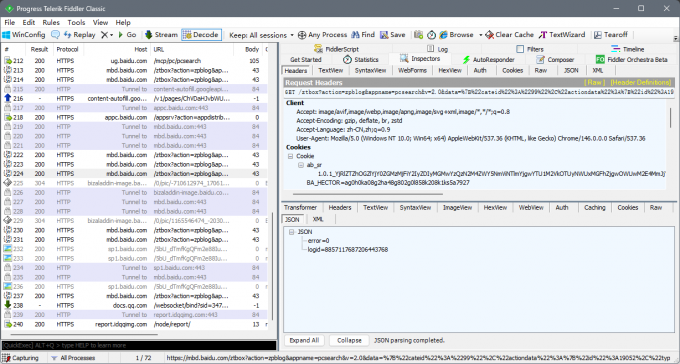The height and width of the screenshot is (364, 680).
Task: Toggle Capturing in the status bar
Action: (x=20, y=358)
